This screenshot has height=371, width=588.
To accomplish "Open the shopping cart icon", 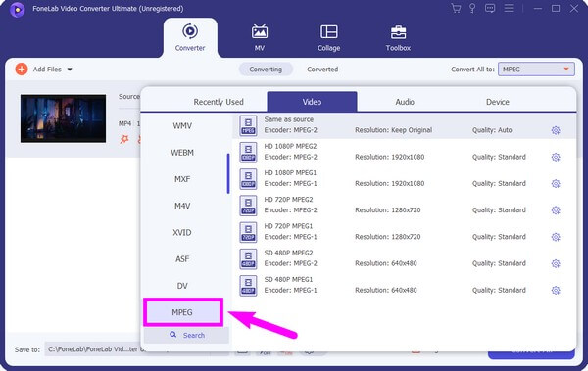I will [456, 8].
